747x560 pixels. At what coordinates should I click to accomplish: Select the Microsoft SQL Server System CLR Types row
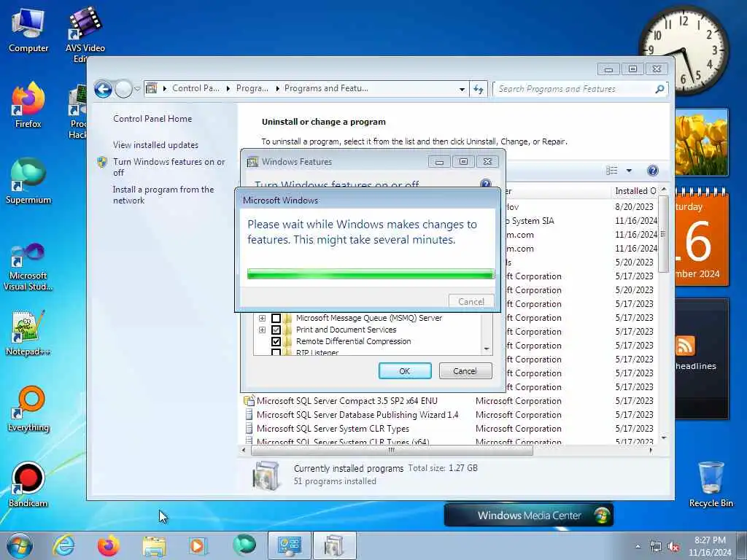point(333,429)
